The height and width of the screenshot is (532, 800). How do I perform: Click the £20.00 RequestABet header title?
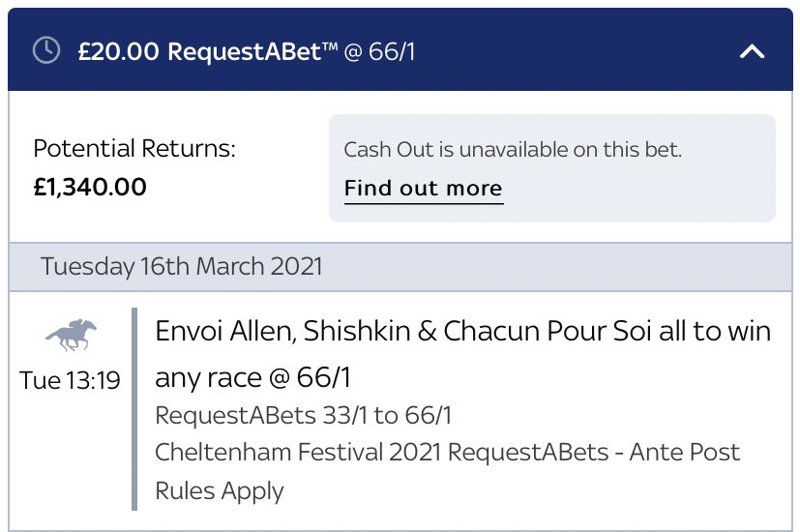[208, 51]
